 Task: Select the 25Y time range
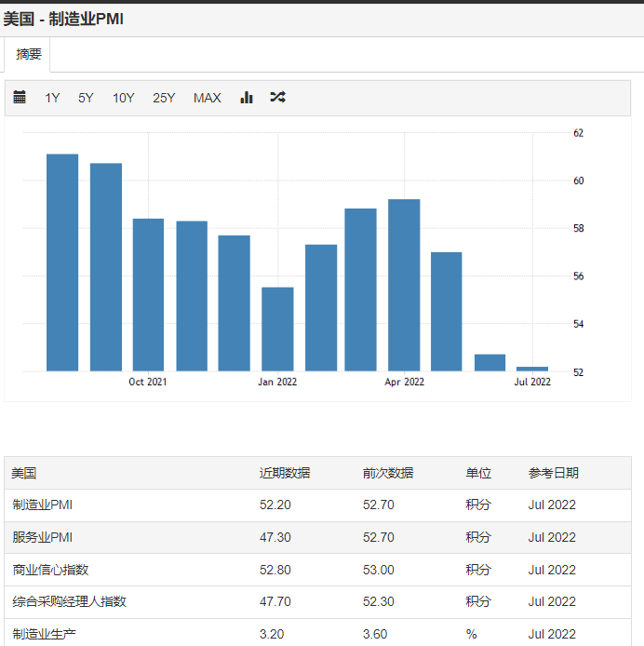pyautogui.click(x=164, y=98)
